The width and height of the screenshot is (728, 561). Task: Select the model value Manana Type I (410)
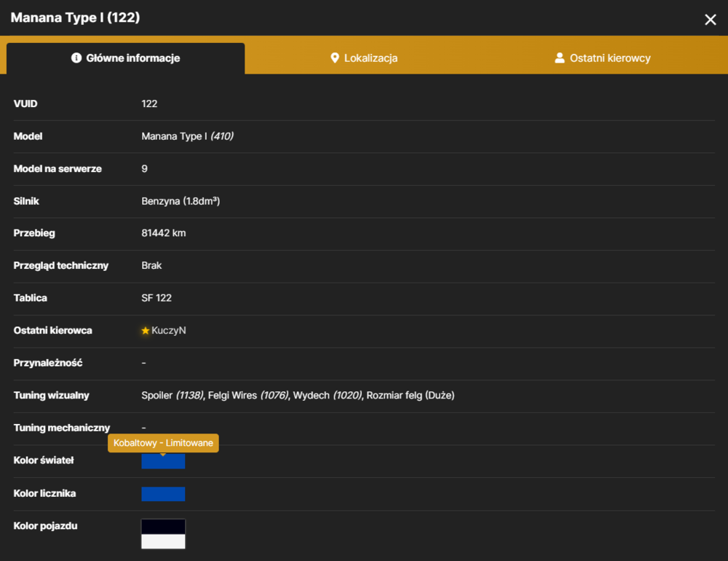pyautogui.click(x=188, y=136)
